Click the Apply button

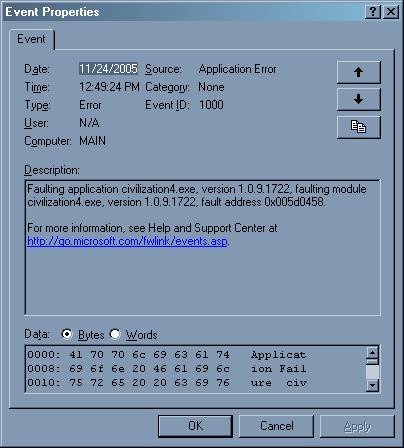pyautogui.click(x=357, y=426)
